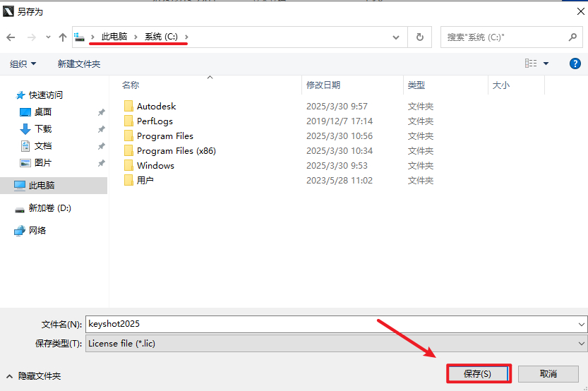Click the forward navigation arrow
588x391 pixels.
point(32,37)
